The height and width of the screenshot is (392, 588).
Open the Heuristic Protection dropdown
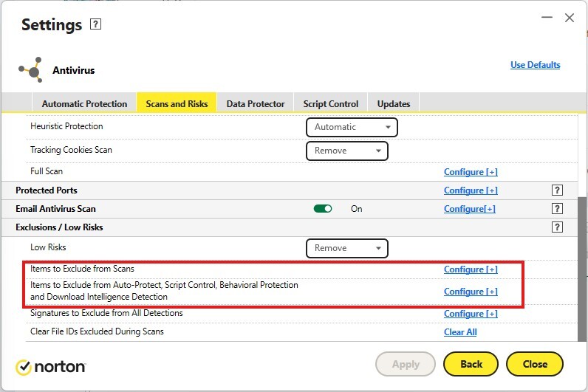pyautogui.click(x=352, y=127)
